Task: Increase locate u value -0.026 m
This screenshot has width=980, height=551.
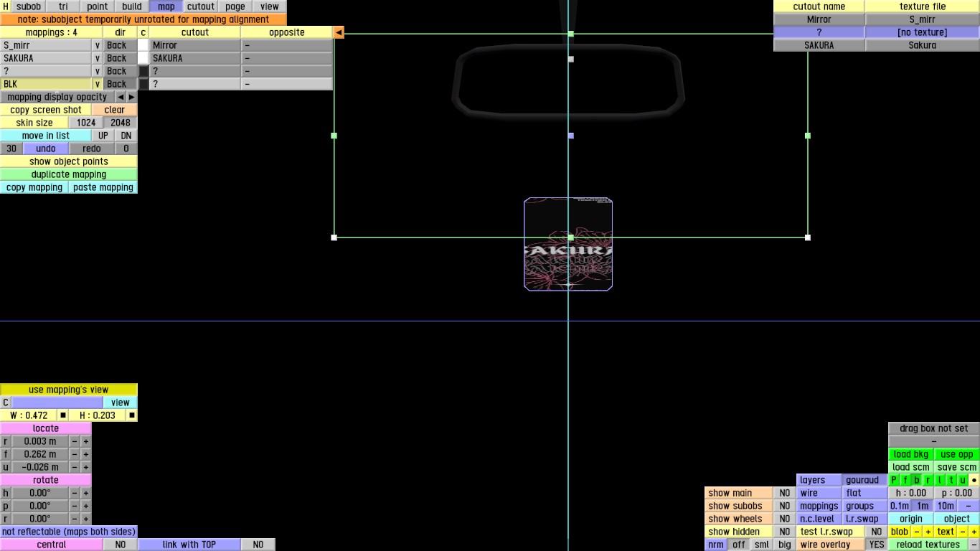Action: [86, 467]
